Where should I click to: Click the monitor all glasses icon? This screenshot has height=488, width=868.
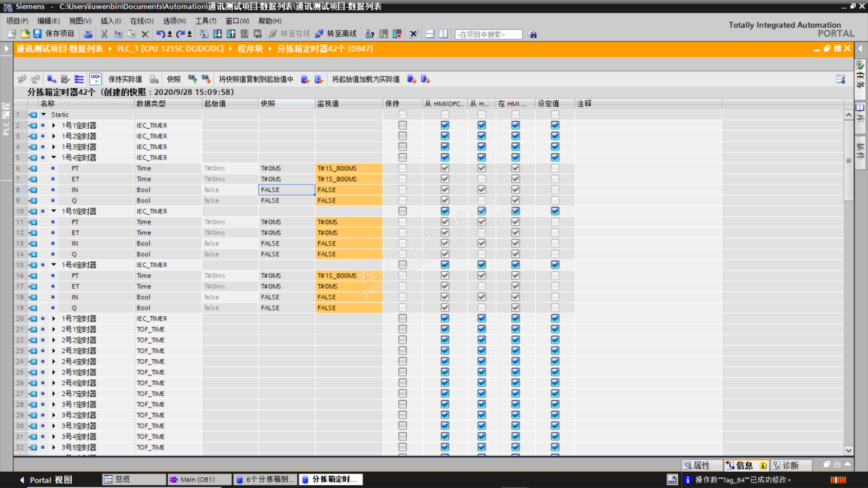[x=96, y=79]
